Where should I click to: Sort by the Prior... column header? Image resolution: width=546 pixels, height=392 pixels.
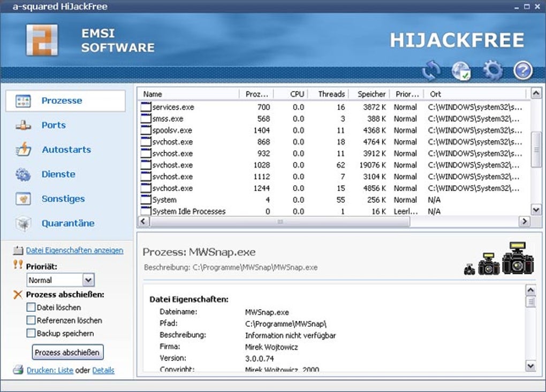coord(407,94)
